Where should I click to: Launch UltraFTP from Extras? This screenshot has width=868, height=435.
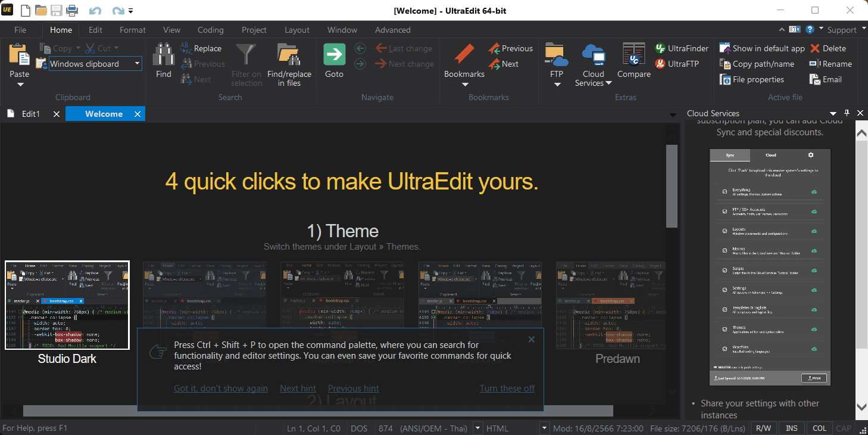(676, 64)
